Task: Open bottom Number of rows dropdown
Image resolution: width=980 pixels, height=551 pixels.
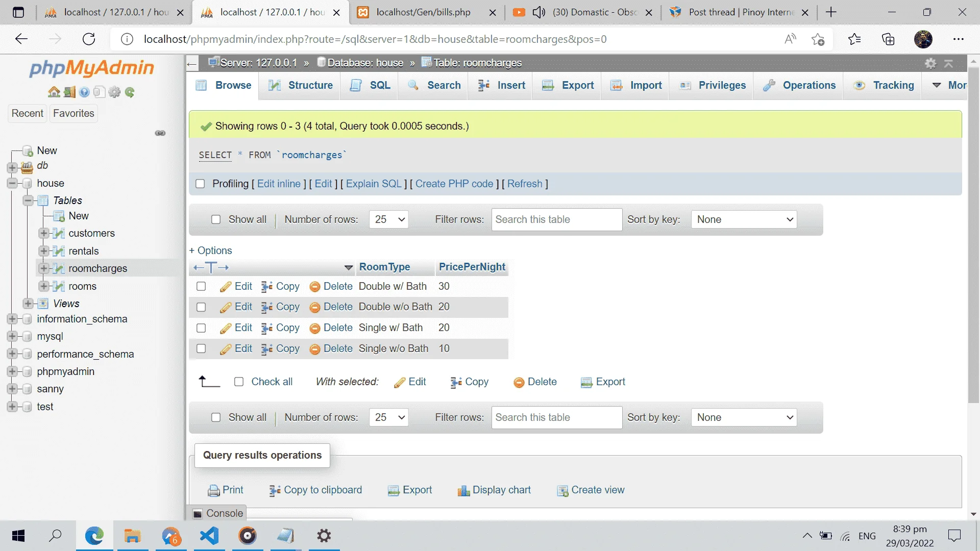Action: 388,417
